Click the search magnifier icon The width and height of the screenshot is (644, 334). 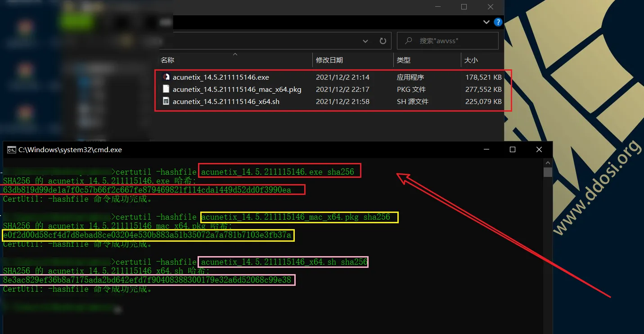tap(409, 41)
